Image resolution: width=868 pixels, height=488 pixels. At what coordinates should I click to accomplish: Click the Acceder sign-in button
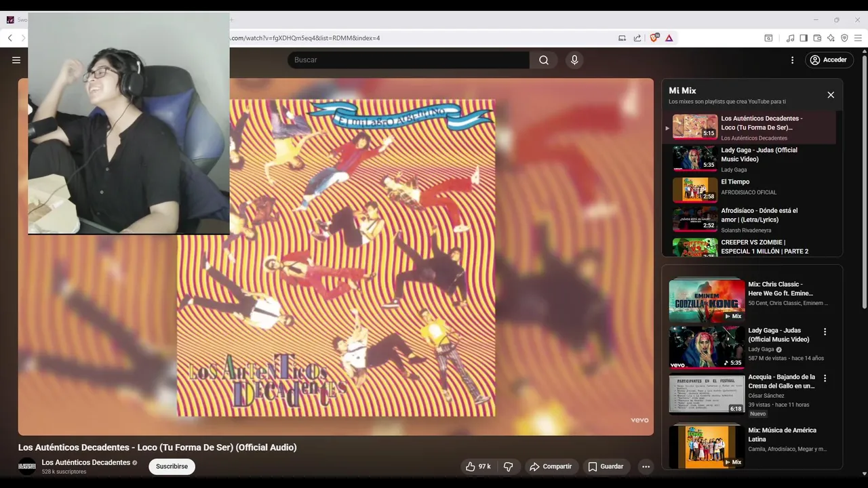pos(828,60)
